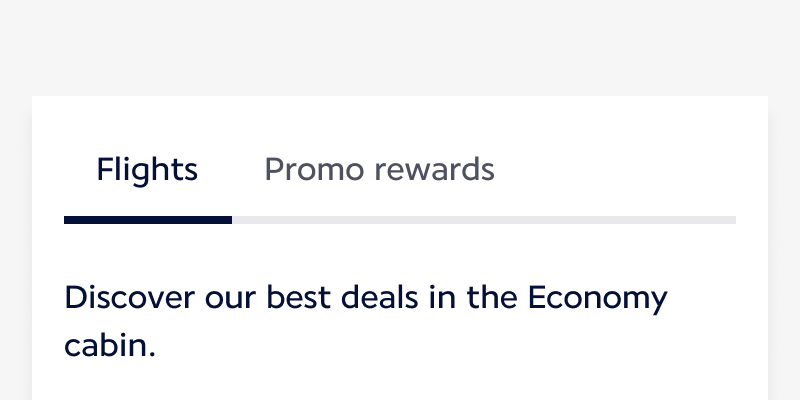Click the active tab indicator bar
Image resolution: width=800 pixels, height=400 pixels.
coord(147,220)
